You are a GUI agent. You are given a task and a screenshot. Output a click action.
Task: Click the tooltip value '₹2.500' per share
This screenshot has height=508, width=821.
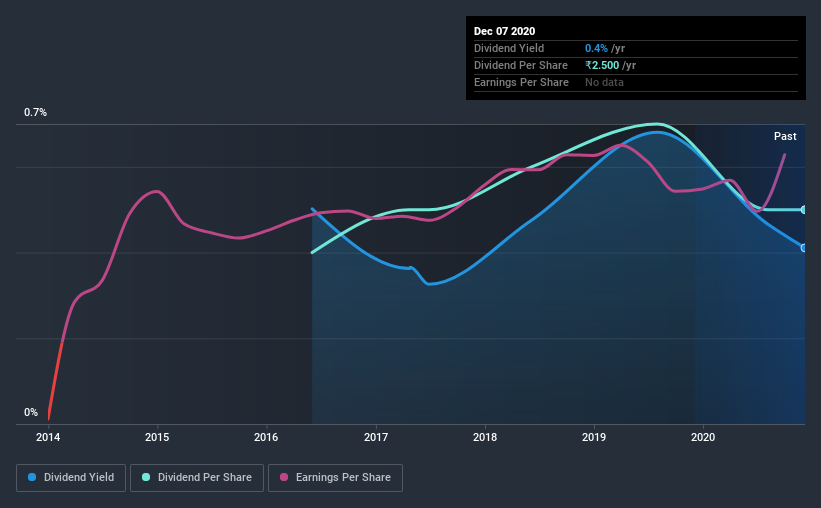point(602,65)
